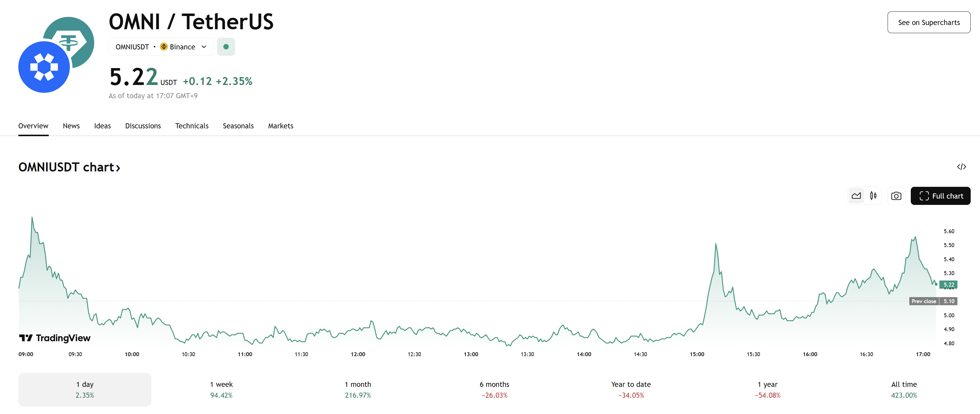
Task: Click the OMNI TetherUS coin logo
Action: pyautogui.click(x=56, y=55)
